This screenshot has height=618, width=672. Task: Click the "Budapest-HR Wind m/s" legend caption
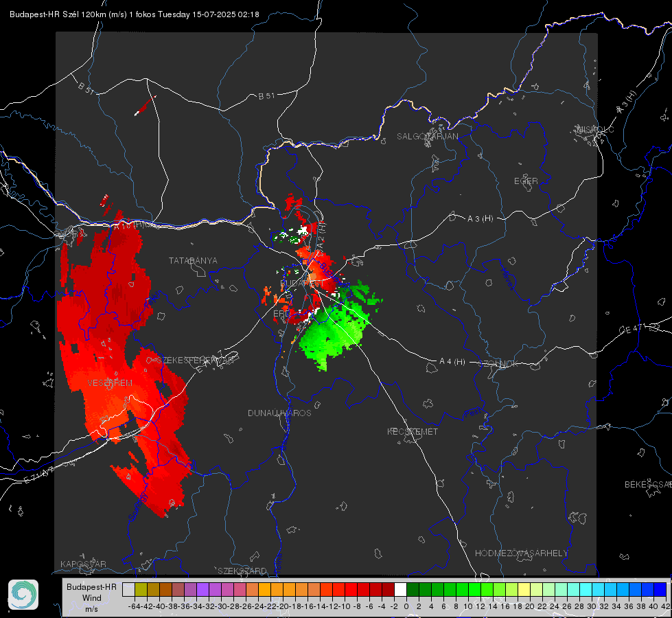point(92,597)
